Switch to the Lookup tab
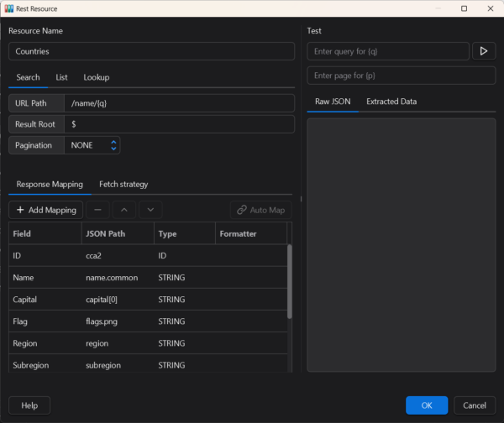This screenshot has width=504, height=423. 96,77
